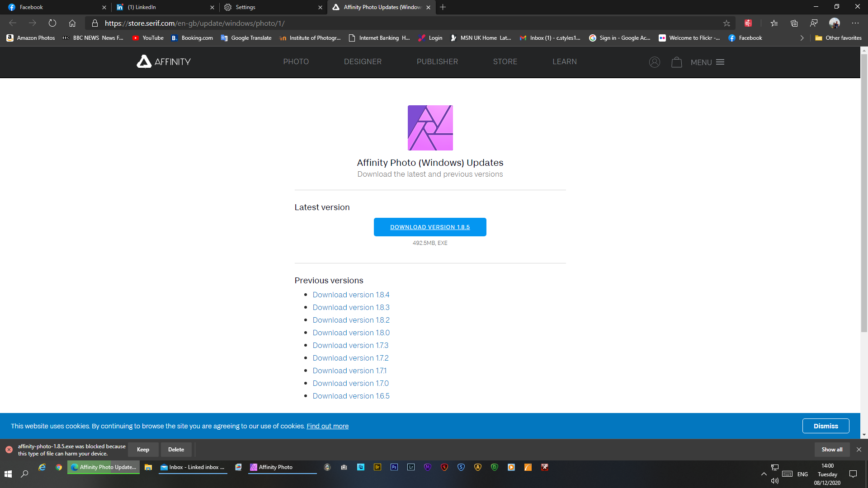Open the LEARN navigation item

[565, 61]
